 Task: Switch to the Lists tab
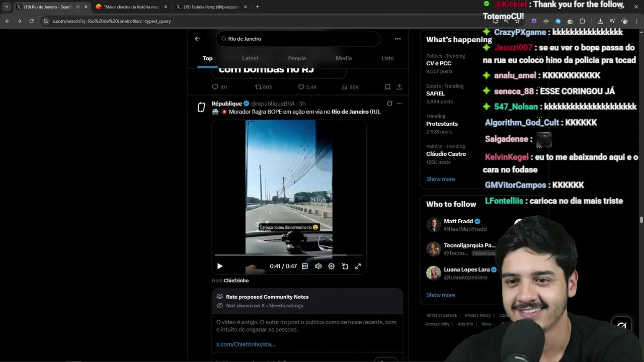[x=387, y=58]
